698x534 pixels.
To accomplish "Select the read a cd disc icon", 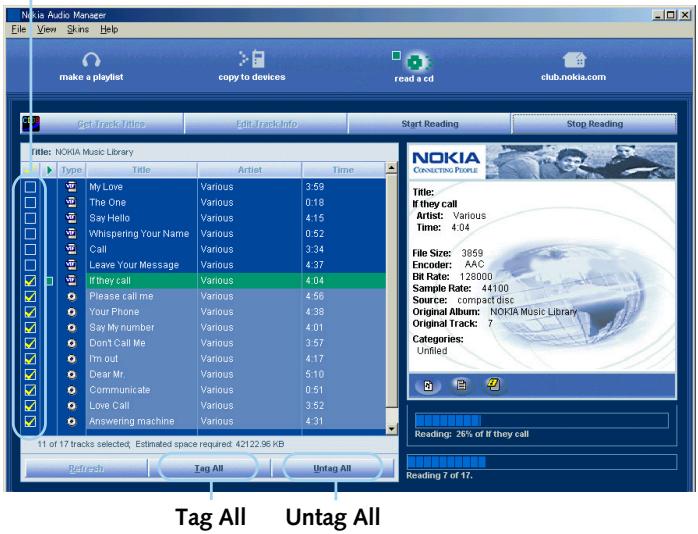I will pyautogui.click(x=414, y=62).
